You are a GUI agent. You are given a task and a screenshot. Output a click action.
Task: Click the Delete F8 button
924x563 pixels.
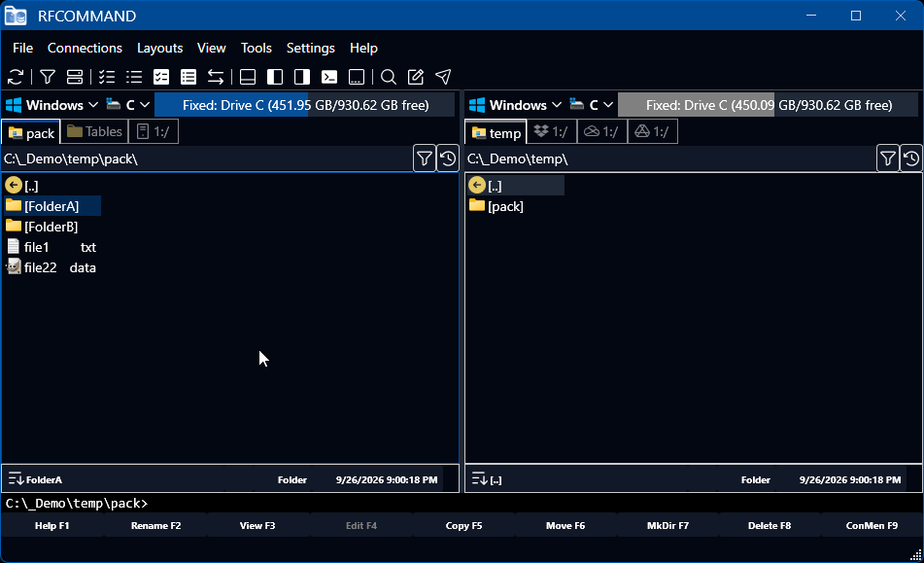(770, 525)
